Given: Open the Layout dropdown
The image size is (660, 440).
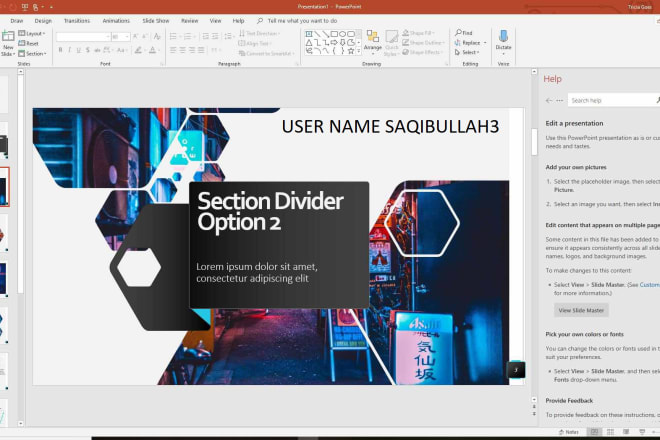Looking at the screenshot, I should [32, 33].
